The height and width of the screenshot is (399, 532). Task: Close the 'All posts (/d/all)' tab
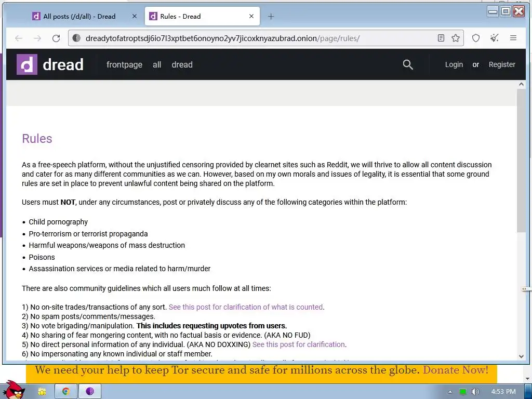point(135,16)
